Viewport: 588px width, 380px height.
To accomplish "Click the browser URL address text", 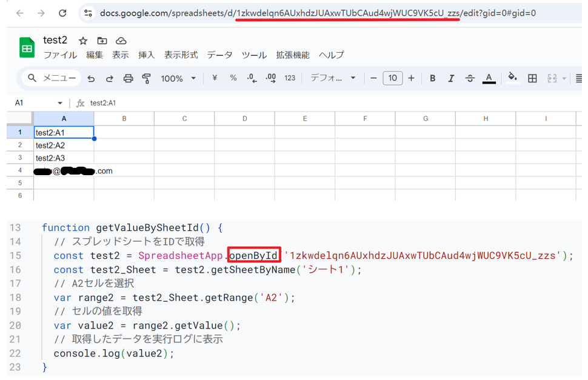I will click(318, 13).
